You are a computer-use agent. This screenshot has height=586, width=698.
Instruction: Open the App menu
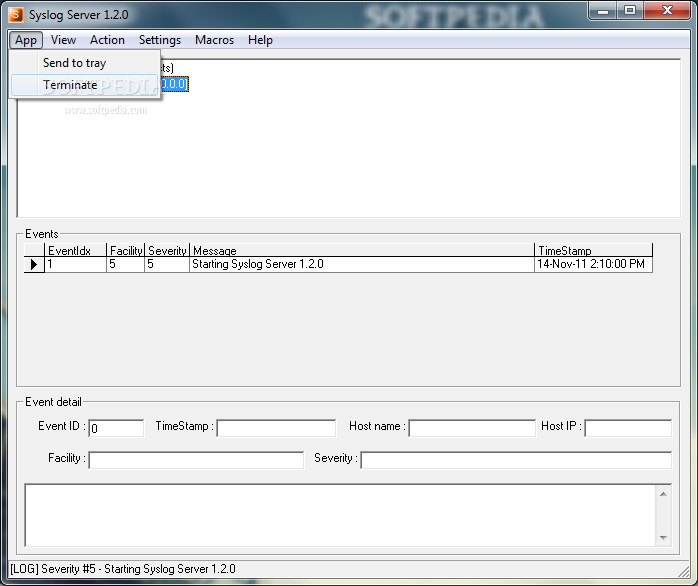(26, 40)
